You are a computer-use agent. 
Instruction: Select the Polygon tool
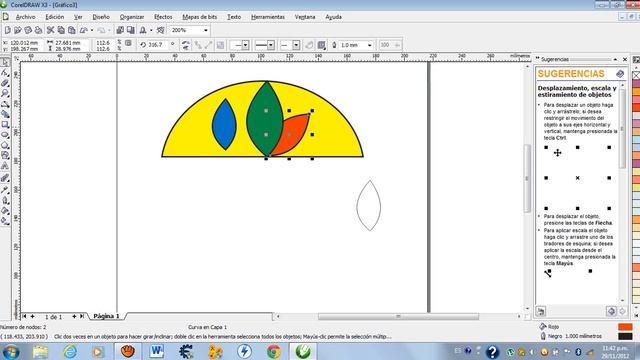[5, 145]
